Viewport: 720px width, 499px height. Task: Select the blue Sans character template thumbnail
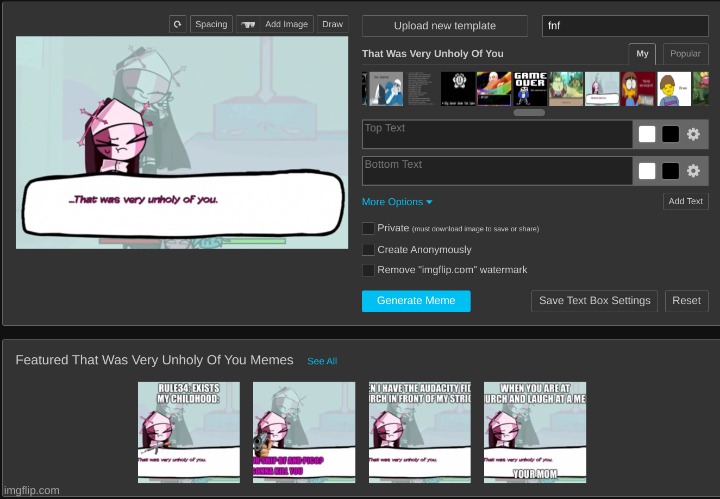coord(386,89)
